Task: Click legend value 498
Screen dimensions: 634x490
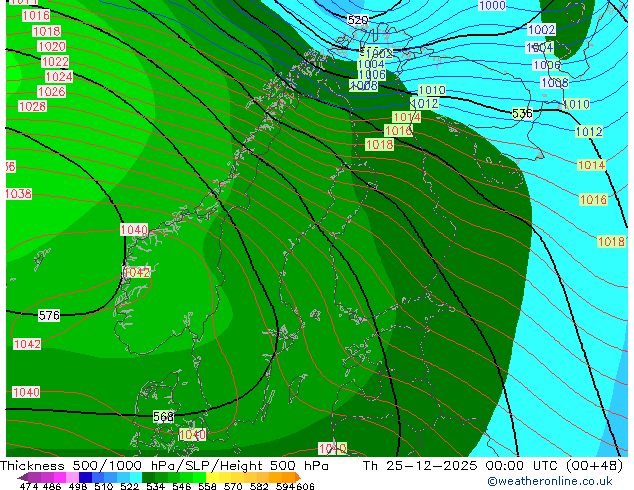Action: (78, 487)
